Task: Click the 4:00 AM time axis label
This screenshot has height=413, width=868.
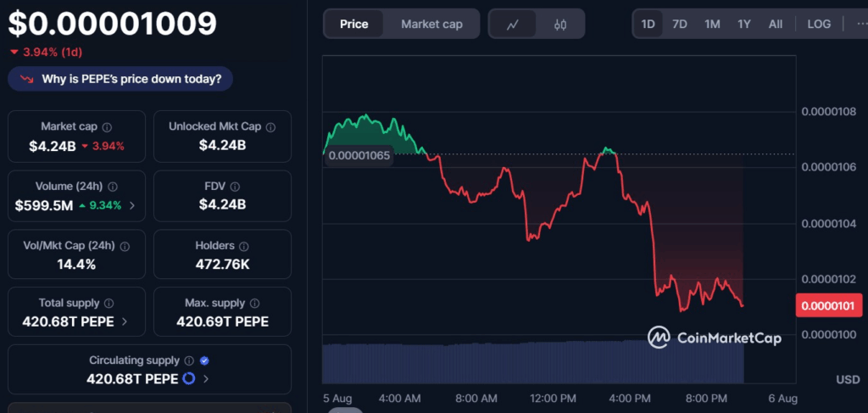Action: 400,398
